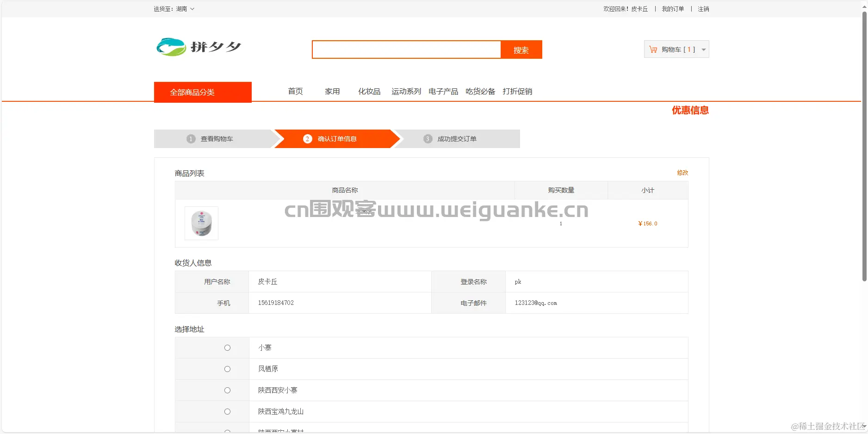Open the 全部商品分类 category menu
This screenshot has height=434, width=868.
pos(203,92)
